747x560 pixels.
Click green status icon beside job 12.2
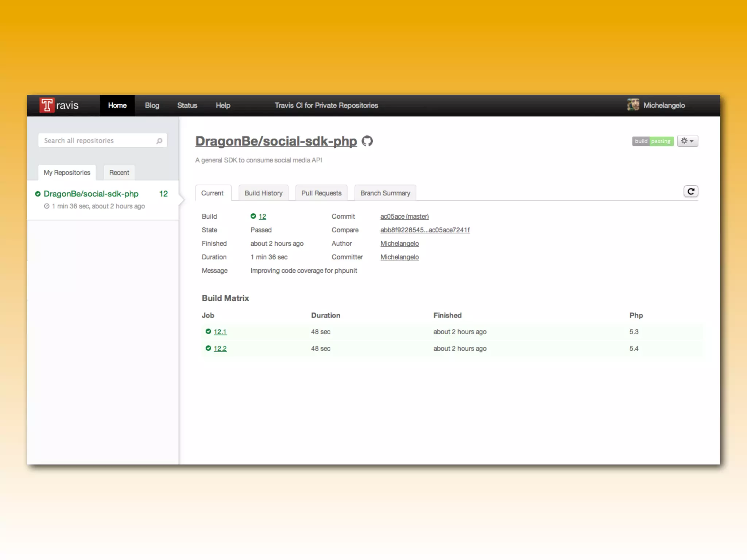click(x=208, y=348)
